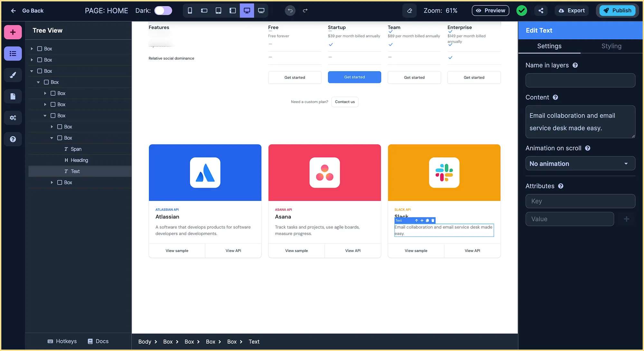Switch to the Styling tab

[611, 46]
